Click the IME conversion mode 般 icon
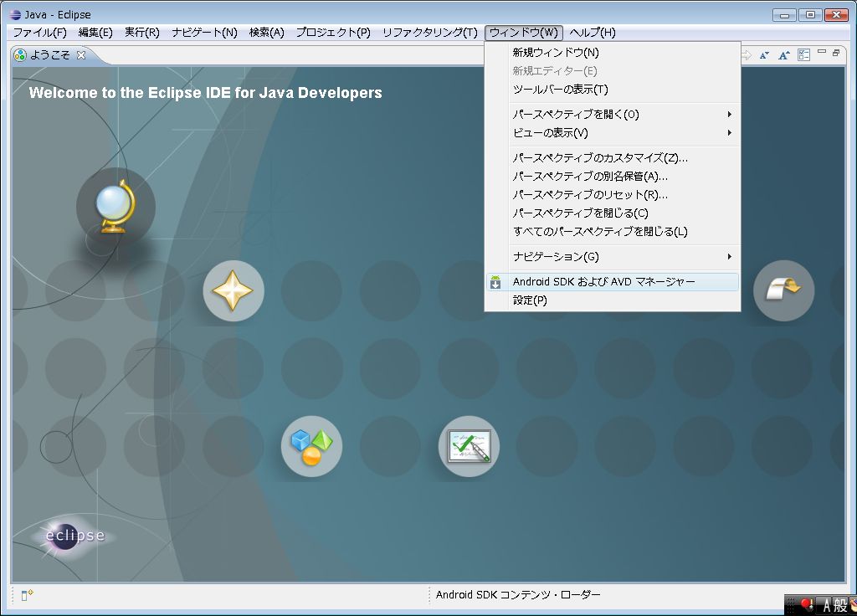The width and height of the screenshot is (857, 616). coord(840,604)
